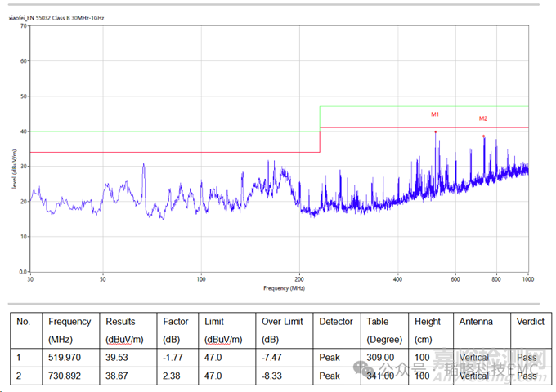Select the 39.53 result value
Image resolution: width=556 pixels, height=392 pixels.
117,358
